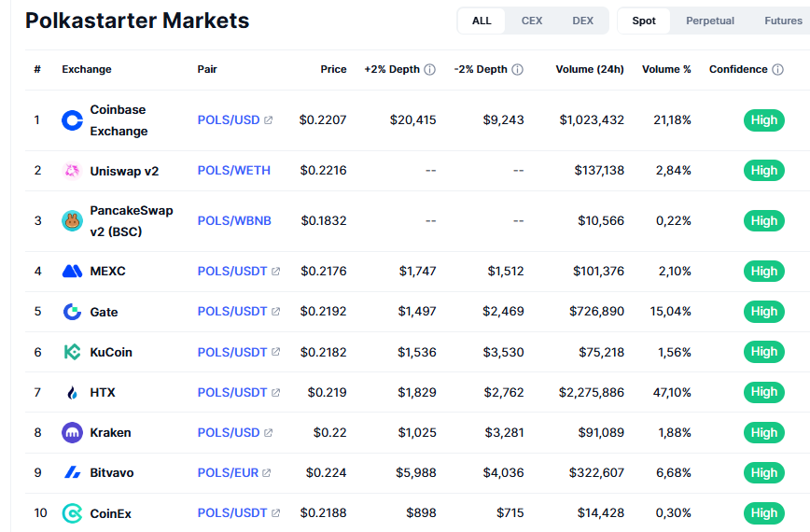Open the POLS/WETH pair link

pos(233,171)
